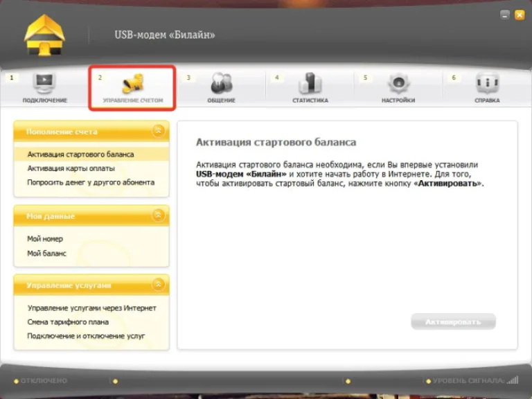This screenshot has width=532, height=399.
Task: Open Мой баланс
Action: (47, 253)
